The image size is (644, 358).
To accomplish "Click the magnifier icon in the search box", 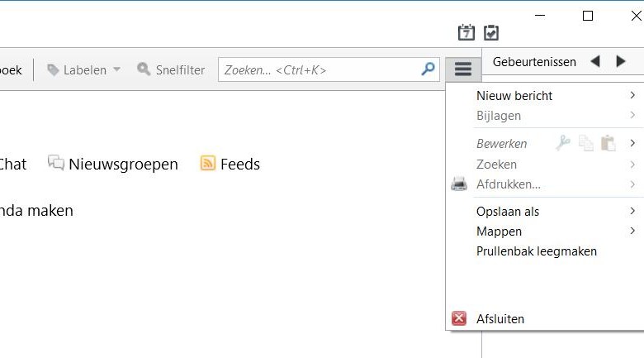I will tap(428, 69).
